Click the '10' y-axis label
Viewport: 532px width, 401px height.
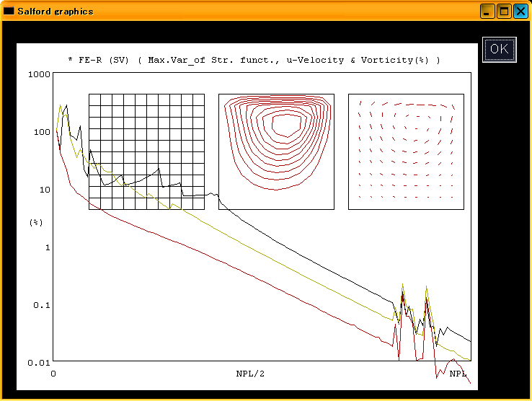pyautogui.click(x=45, y=190)
